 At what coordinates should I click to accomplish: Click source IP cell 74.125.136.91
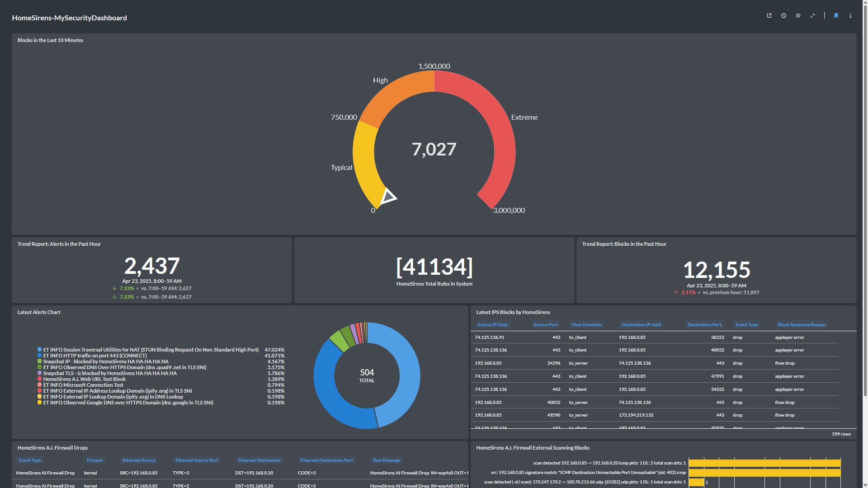click(x=490, y=338)
